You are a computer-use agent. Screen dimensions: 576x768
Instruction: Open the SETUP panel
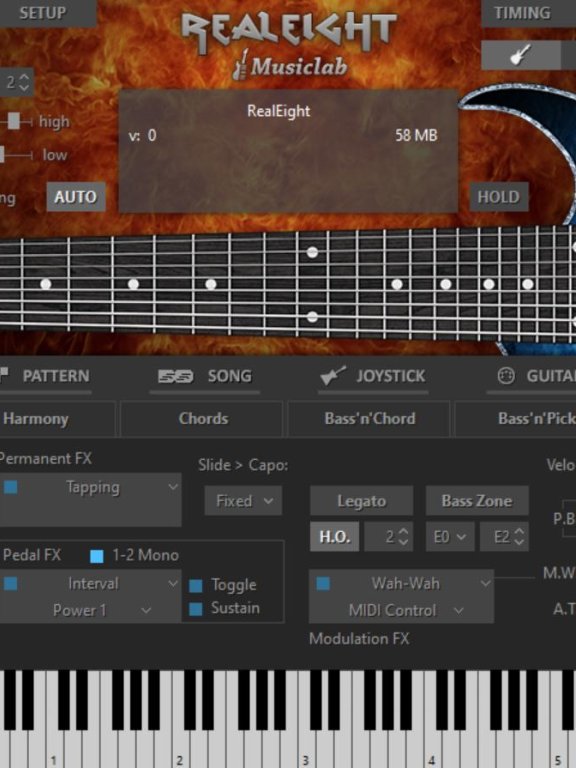43,13
